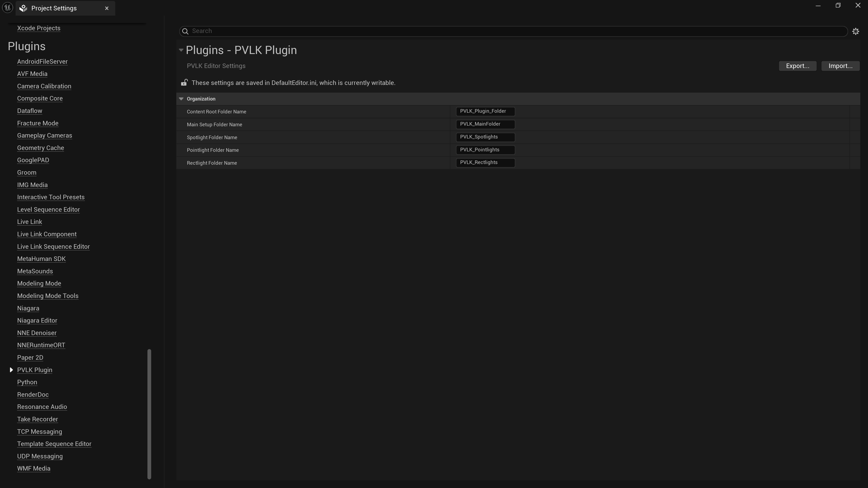The image size is (868, 488).
Task: Edit the Content Root Folder Name field
Action: tap(485, 111)
